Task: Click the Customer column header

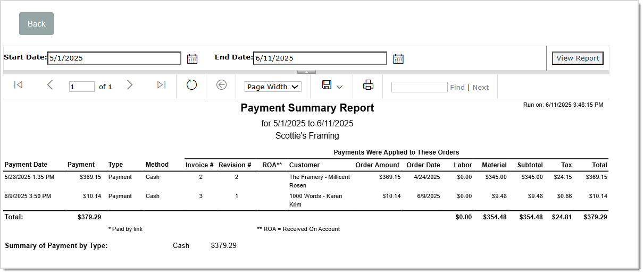Action: [305, 165]
